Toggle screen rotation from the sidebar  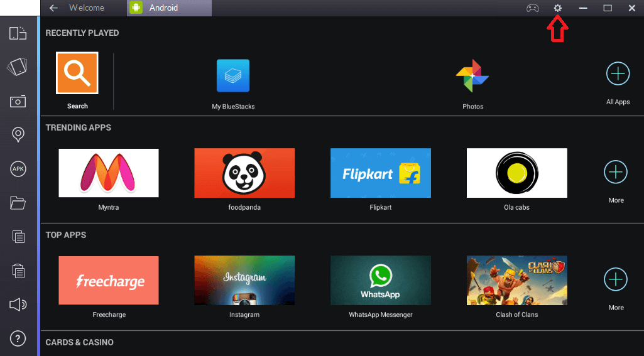pos(18,33)
